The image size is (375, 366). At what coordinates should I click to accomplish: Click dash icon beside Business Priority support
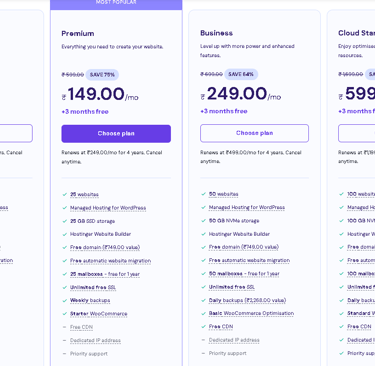(x=203, y=353)
